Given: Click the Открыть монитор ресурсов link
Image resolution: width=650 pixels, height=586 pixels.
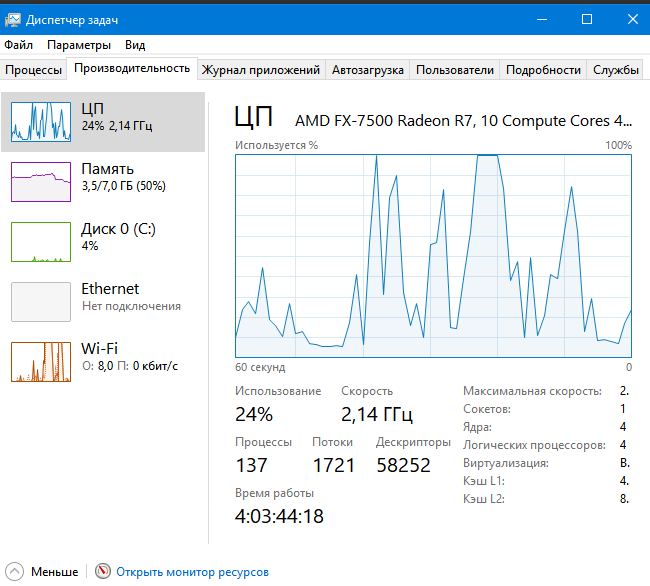Looking at the screenshot, I should (192, 572).
